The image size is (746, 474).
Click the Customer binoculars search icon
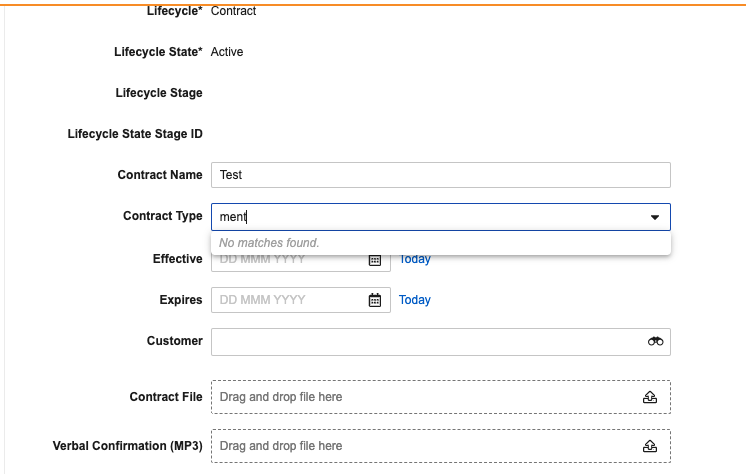tap(655, 341)
